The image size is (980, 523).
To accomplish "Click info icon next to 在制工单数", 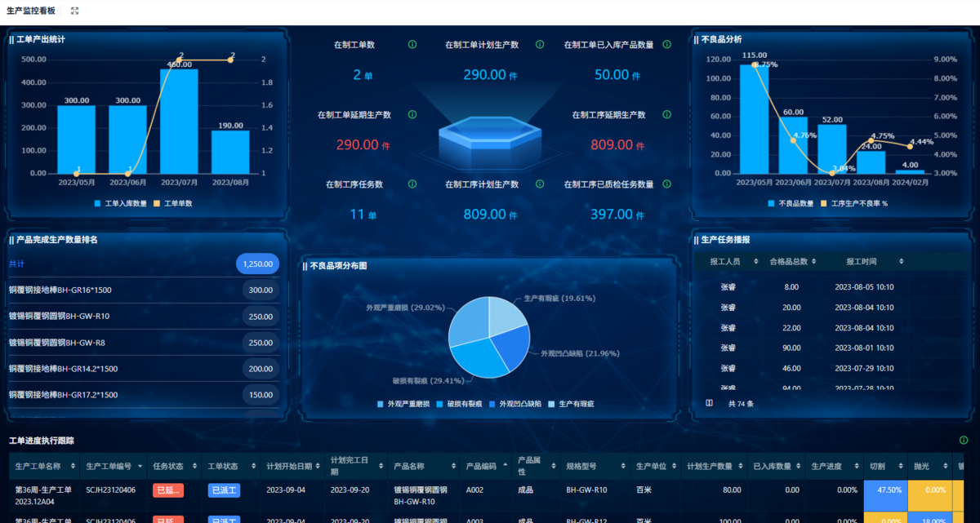I will pos(412,45).
